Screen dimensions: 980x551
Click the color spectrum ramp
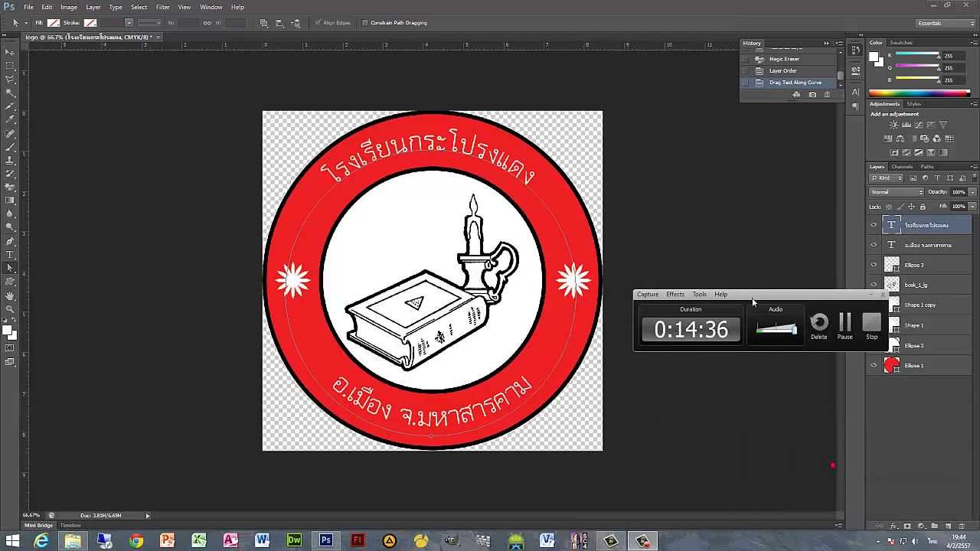[x=920, y=93]
